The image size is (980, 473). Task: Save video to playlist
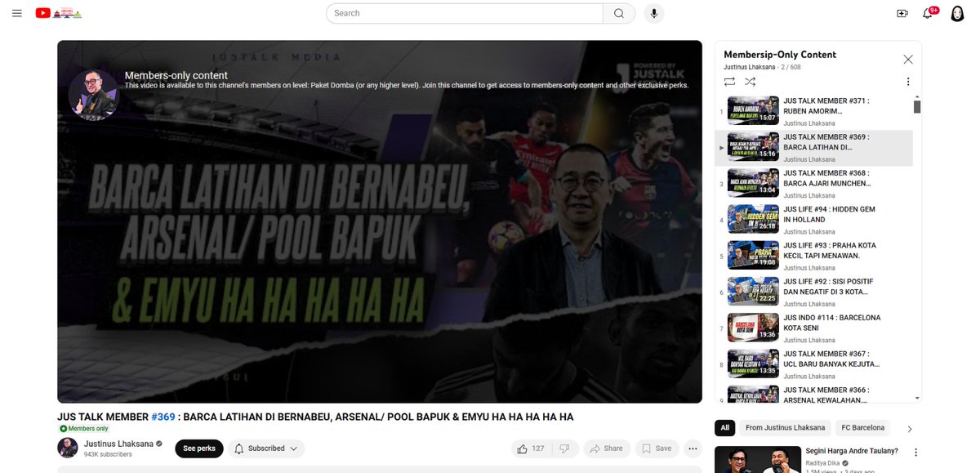point(657,448)
